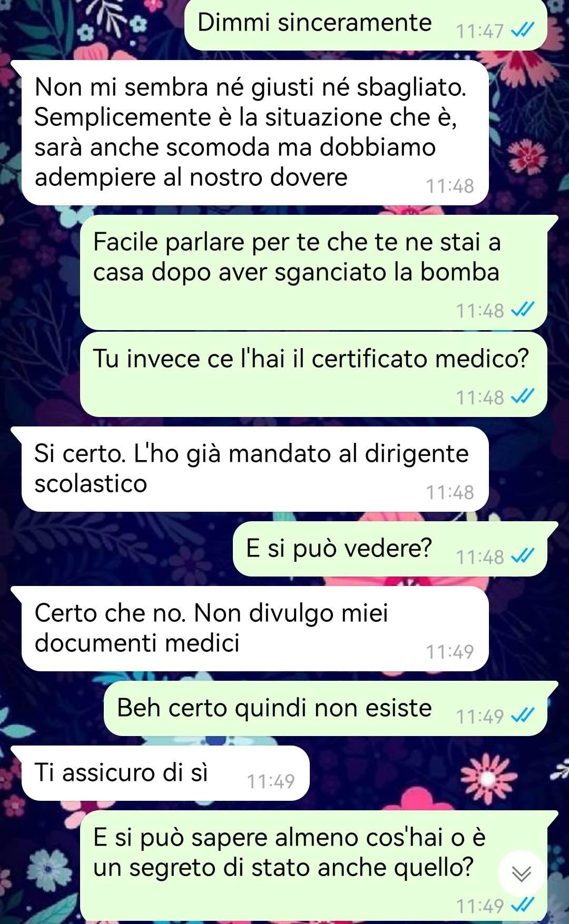Tap read ticks on 'sganciato la bomba' message
The height and width of the screenshot is (924, 569).
(523, 310)
